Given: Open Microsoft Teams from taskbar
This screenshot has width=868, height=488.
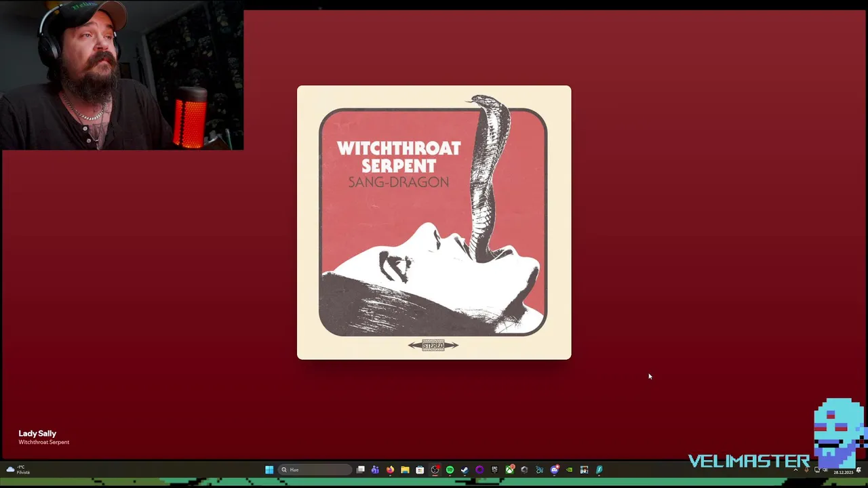Looking at the screenshot, I should 375,470.
